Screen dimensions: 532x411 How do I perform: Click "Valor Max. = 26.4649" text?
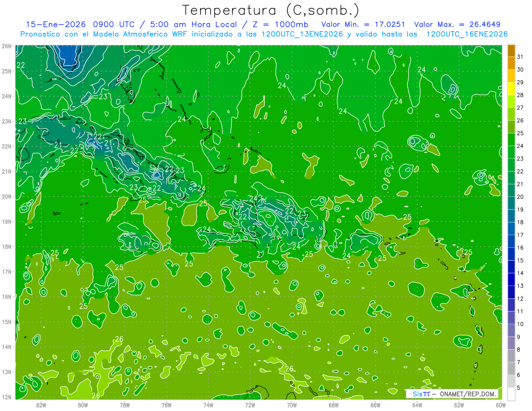[458, 24]
